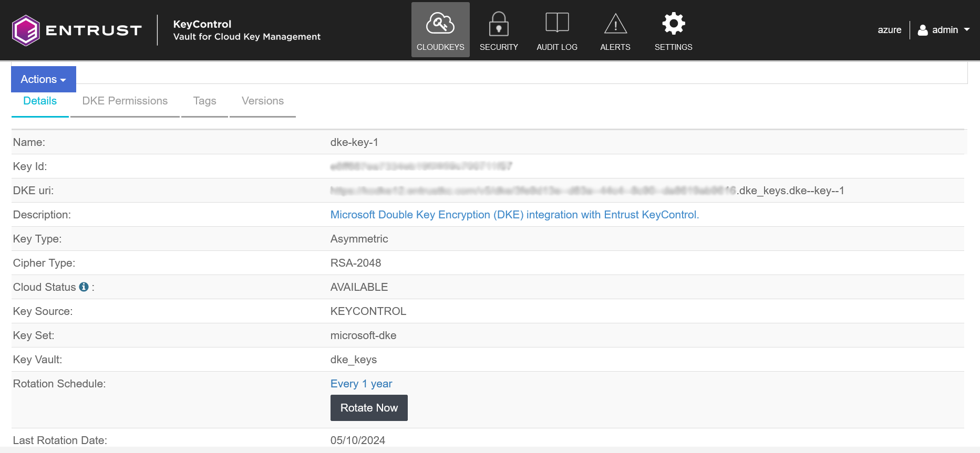Click the Key Type: field label

[x=37, y=239]
